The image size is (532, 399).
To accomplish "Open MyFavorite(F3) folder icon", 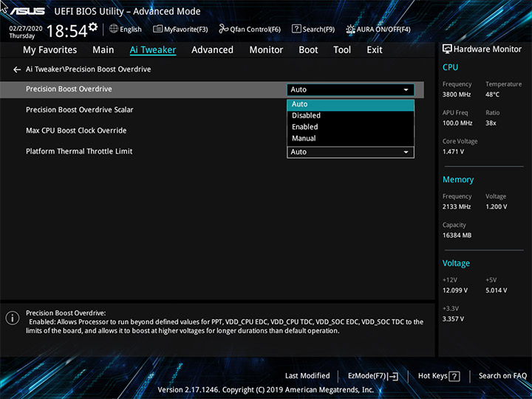I will (157, 29).
